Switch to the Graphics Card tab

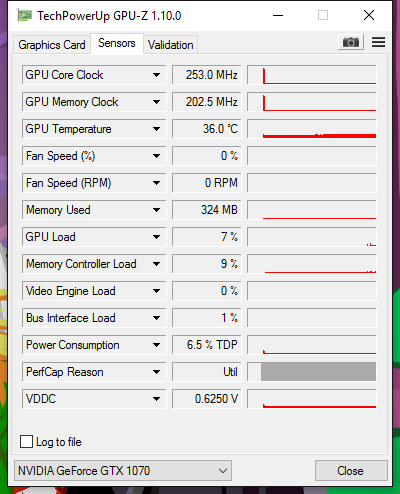52,45
